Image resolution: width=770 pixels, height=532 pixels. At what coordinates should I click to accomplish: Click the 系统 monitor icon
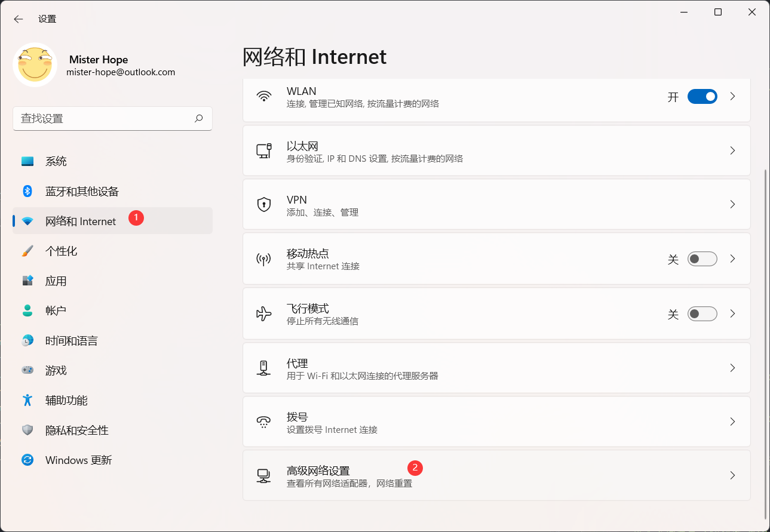point(27,161)
